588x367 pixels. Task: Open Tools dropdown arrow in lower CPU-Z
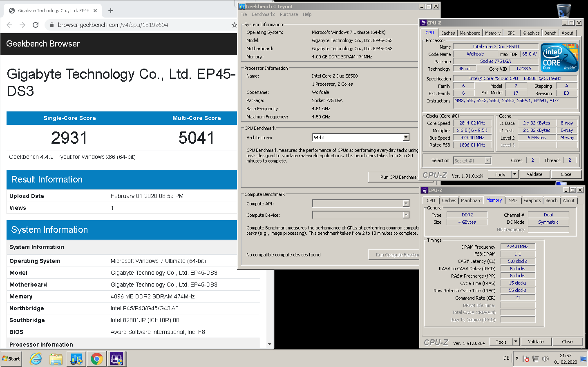point(516,342)
